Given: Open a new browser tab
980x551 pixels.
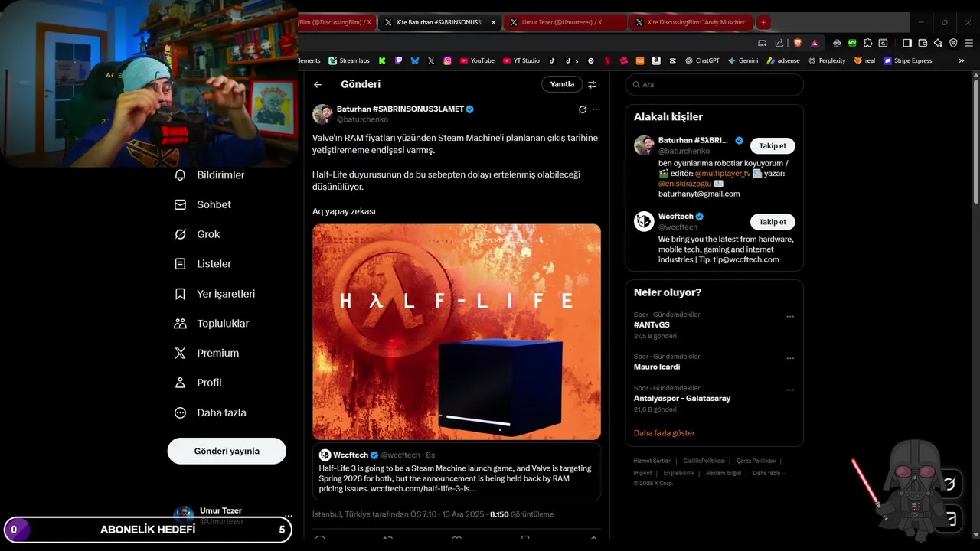Looking at the screenshot, I should 763,22.
